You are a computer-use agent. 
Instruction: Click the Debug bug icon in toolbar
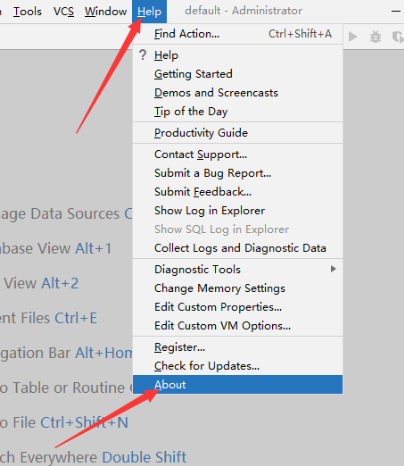(375, 36)
